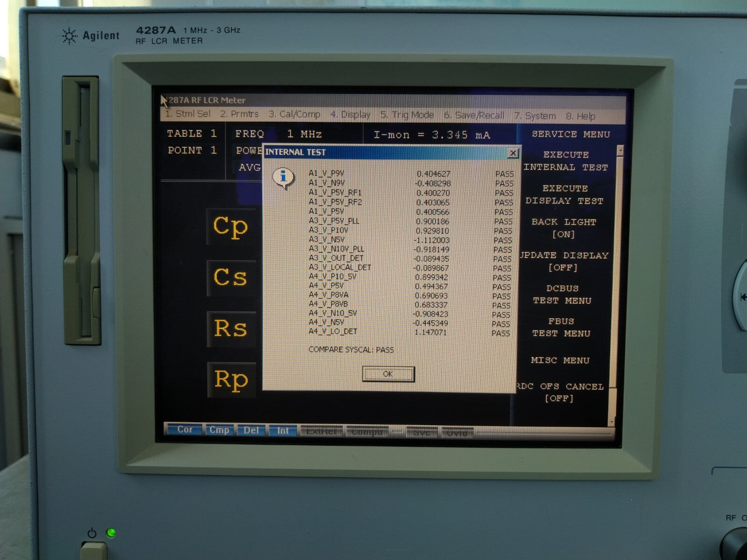Toggle RDC OFS Cancel OFF softkey

coord(560,392)
